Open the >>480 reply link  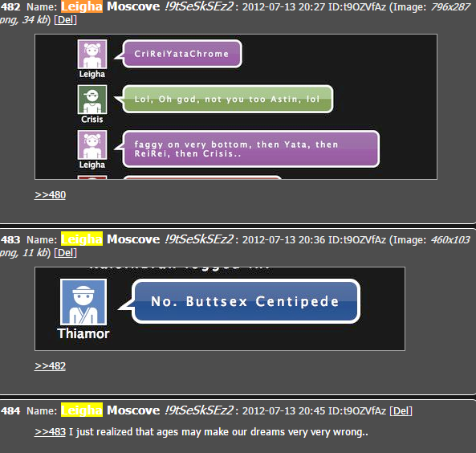pyautogui.click(x=50, y=194)
